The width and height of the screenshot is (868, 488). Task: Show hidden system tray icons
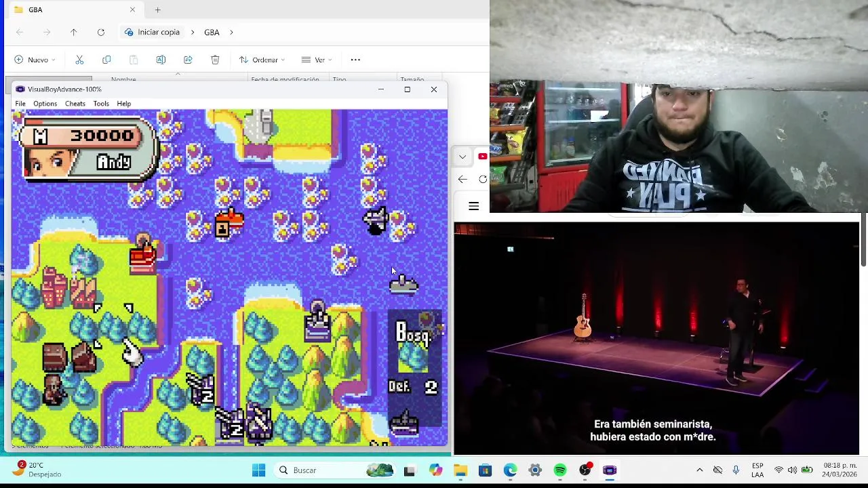pyautogui.click(x=699, y=470)
